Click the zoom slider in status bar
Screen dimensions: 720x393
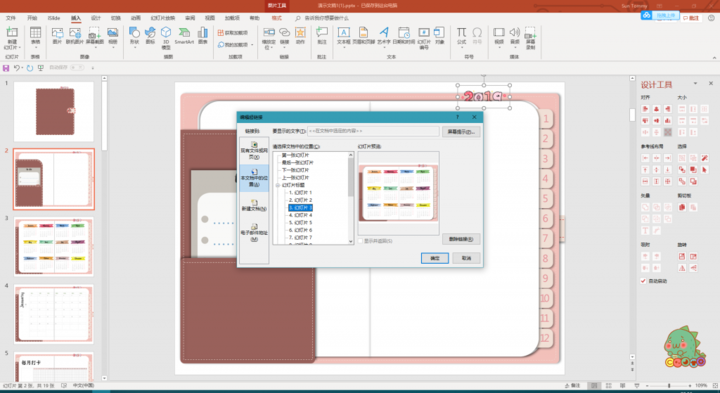tap(669, 385)
